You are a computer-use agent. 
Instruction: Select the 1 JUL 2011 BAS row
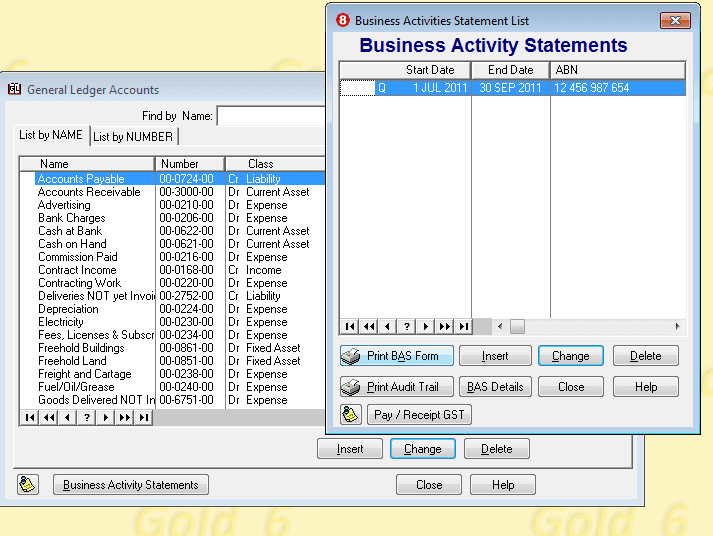(512, 88)
